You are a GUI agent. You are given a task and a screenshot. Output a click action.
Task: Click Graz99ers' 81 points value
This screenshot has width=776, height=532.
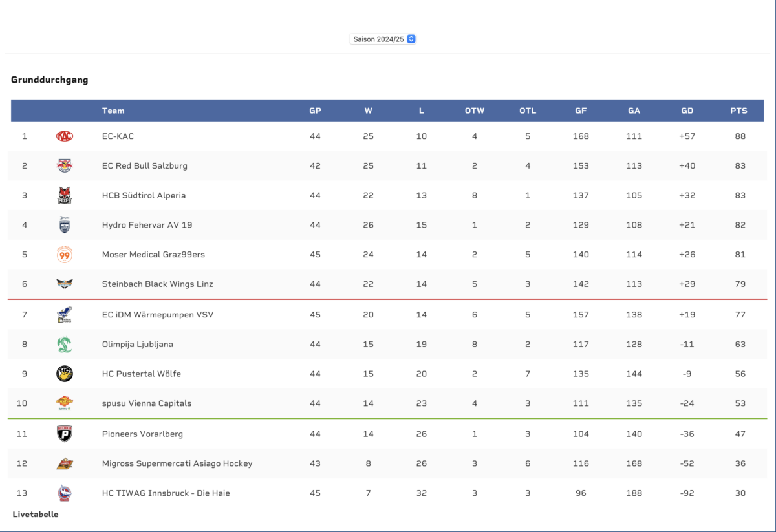click(x=740, y=255)
